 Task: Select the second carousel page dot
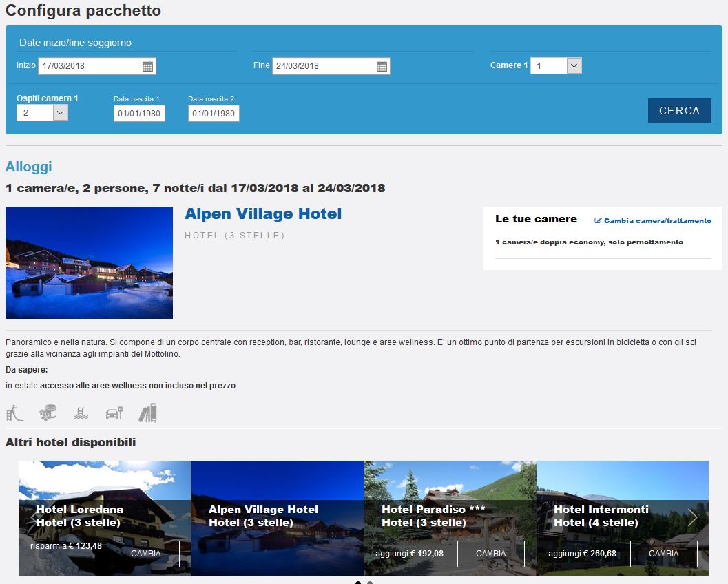tap(370, 583)
